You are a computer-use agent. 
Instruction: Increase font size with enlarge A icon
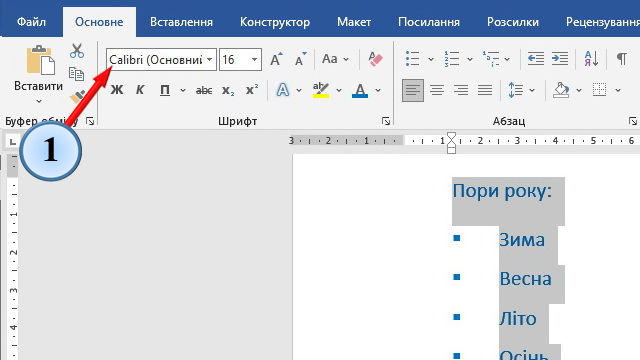(x=276, y=60)
